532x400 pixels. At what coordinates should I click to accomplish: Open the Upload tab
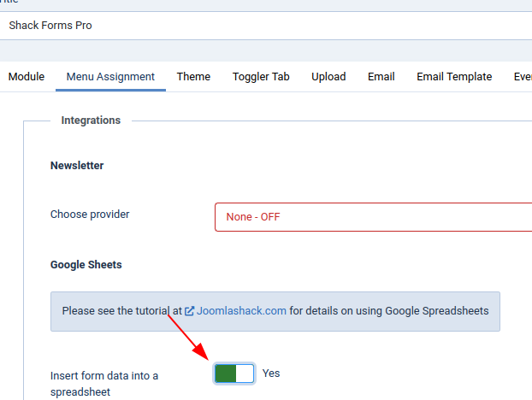tap(328, 77)
